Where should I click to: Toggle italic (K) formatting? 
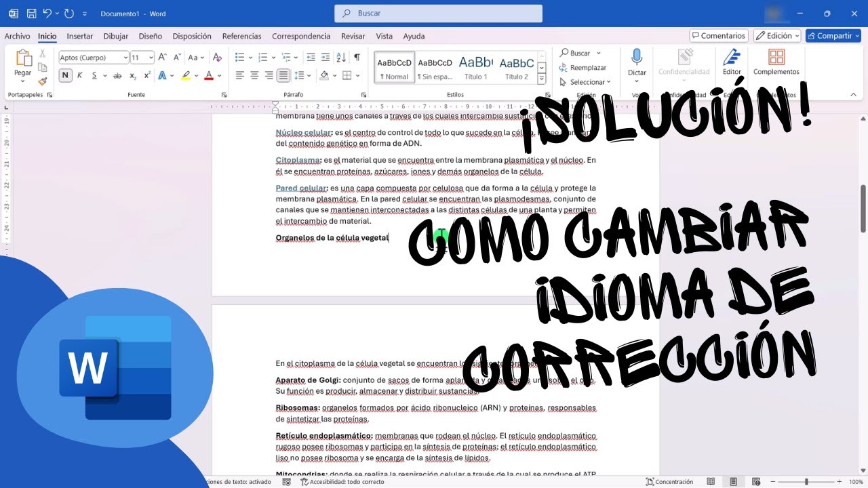point(80,76)
